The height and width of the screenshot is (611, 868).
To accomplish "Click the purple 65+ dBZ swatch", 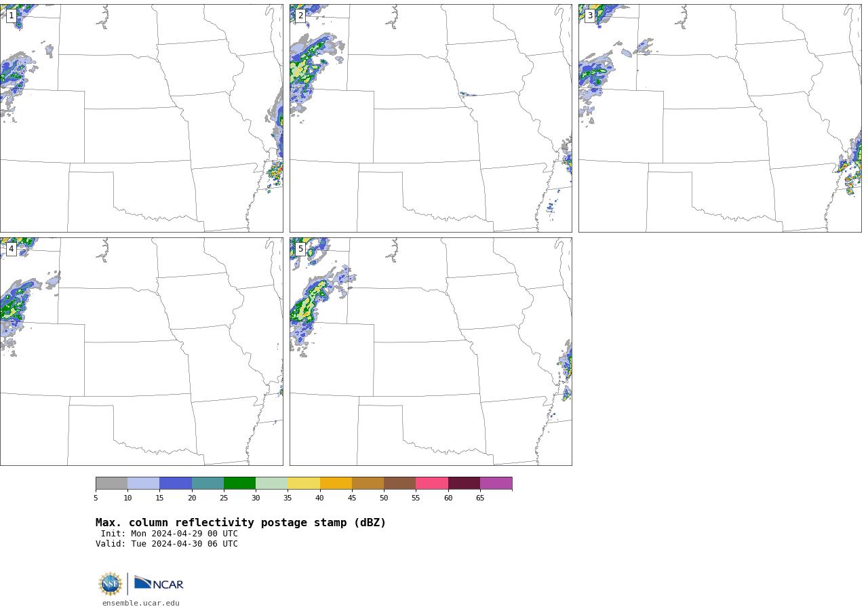I will point(496,484).
